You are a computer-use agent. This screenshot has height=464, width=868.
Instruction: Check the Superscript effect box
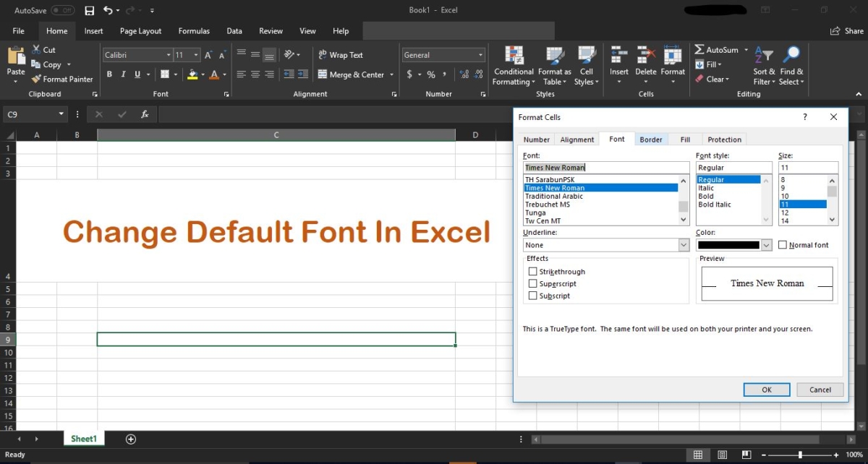click(533, 283)
